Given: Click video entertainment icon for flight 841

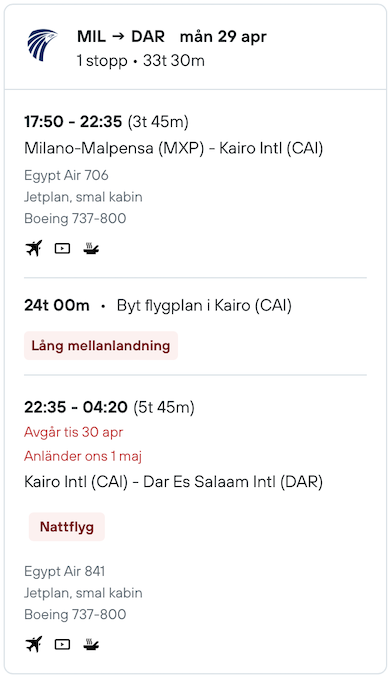Looking at the screenshot, I should coord(62,644).
